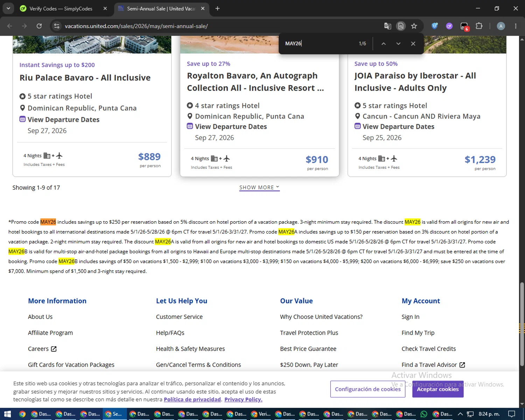Image resolution: width=525 pixels, height=420 pixels.
Task: Bookmark this page with the star
Action: (x=414, y=26)
